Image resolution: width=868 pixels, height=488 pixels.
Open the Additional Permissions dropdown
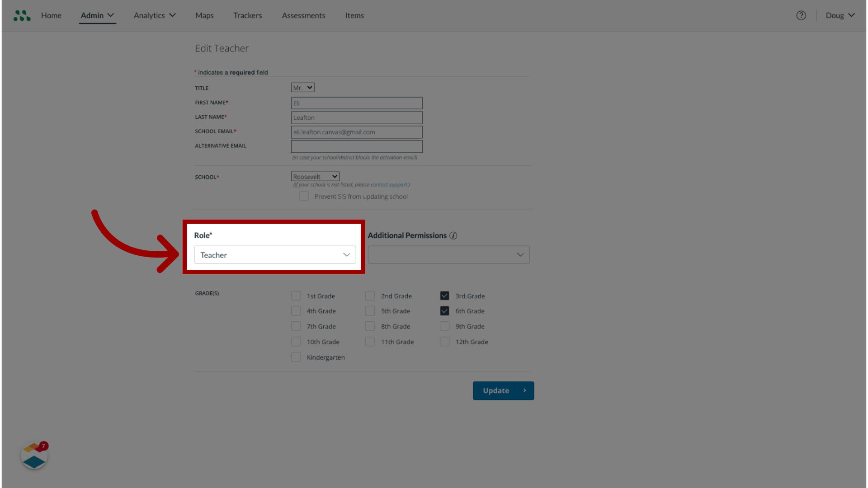point(448,255)
